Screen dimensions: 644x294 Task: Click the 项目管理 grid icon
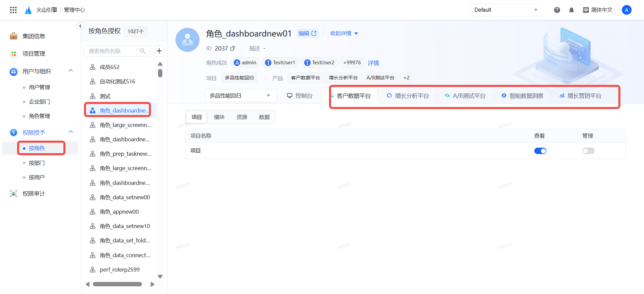[x=13, y=54]
